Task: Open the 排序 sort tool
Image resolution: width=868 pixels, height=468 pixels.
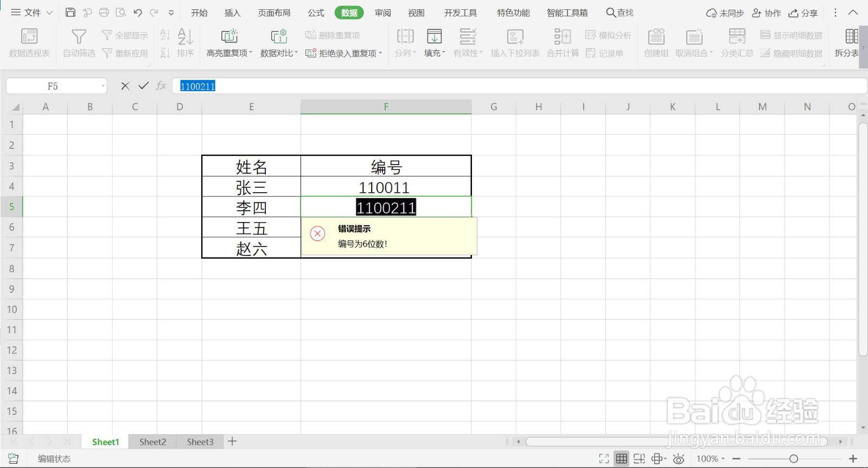Action: 186,43
